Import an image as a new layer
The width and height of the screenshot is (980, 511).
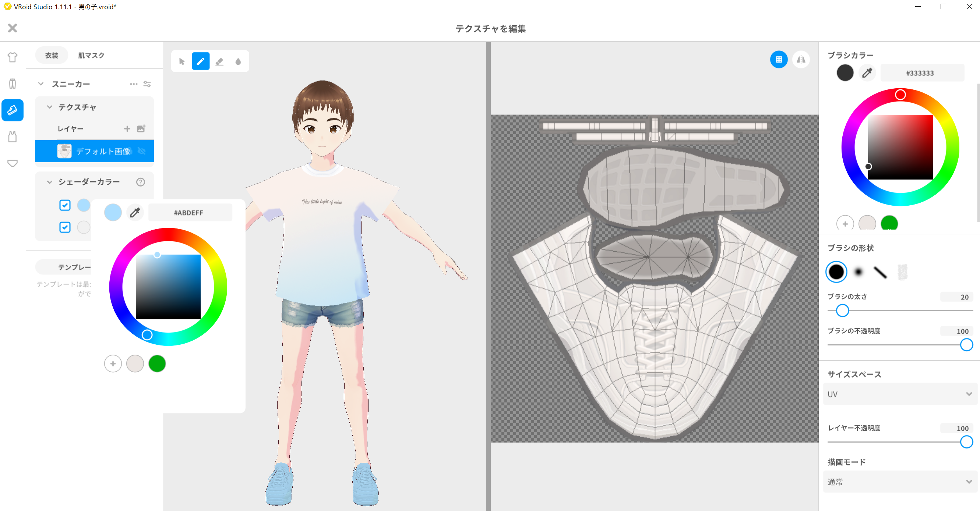click(x=141, y=128)
